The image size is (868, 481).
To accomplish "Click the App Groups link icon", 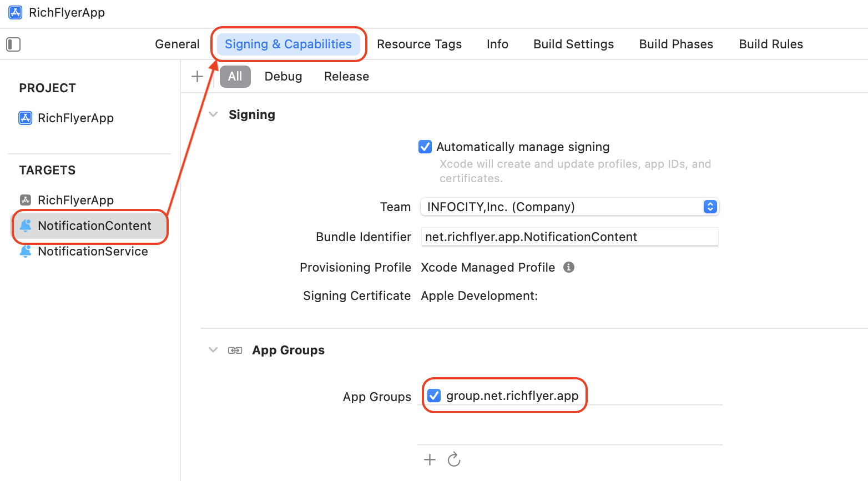I will coord(235,350).
